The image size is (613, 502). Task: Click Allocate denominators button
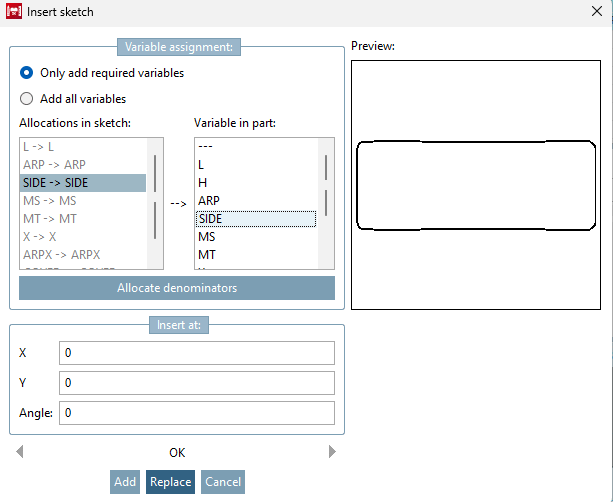coord(177,288)
